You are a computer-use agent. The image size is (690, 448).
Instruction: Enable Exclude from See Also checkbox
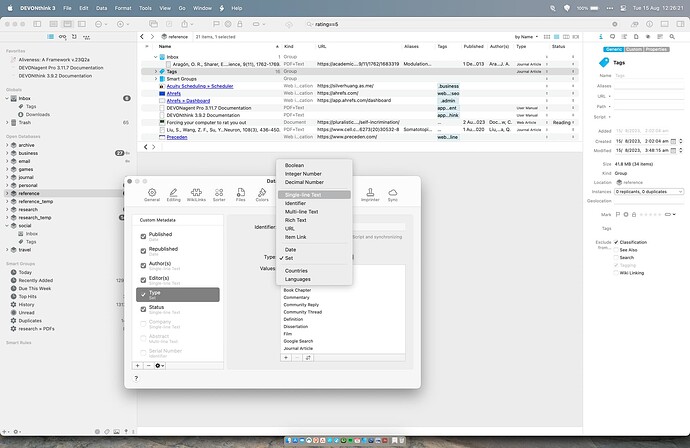click(x=616, y=250)
